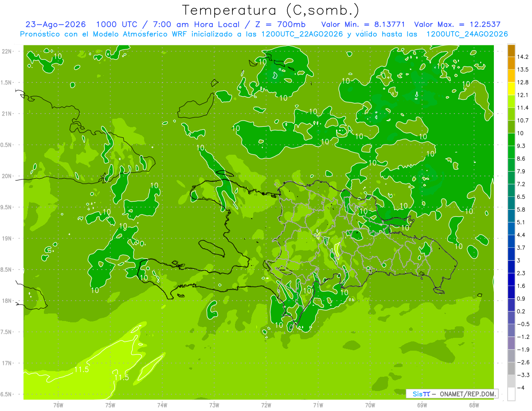This screenshot has height=411, width=532.
Task: Pick the blue colorbar band between 3.7 and 4.4
Action: [x=511, y=241]
